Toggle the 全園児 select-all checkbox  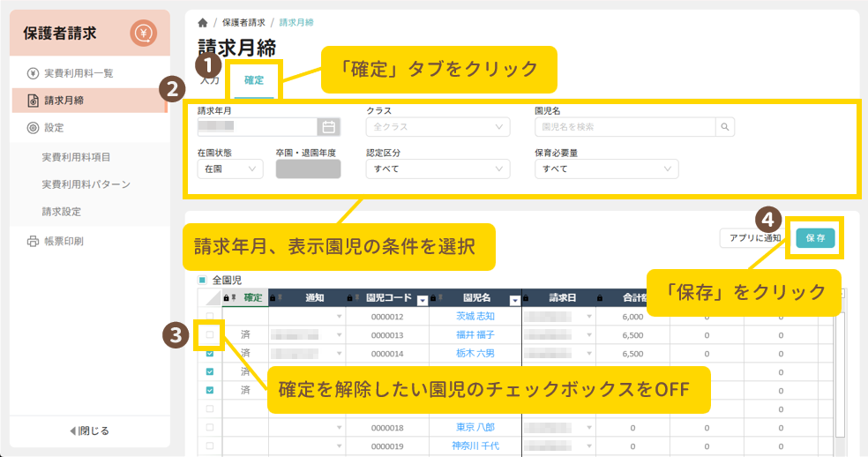[202, 280]
